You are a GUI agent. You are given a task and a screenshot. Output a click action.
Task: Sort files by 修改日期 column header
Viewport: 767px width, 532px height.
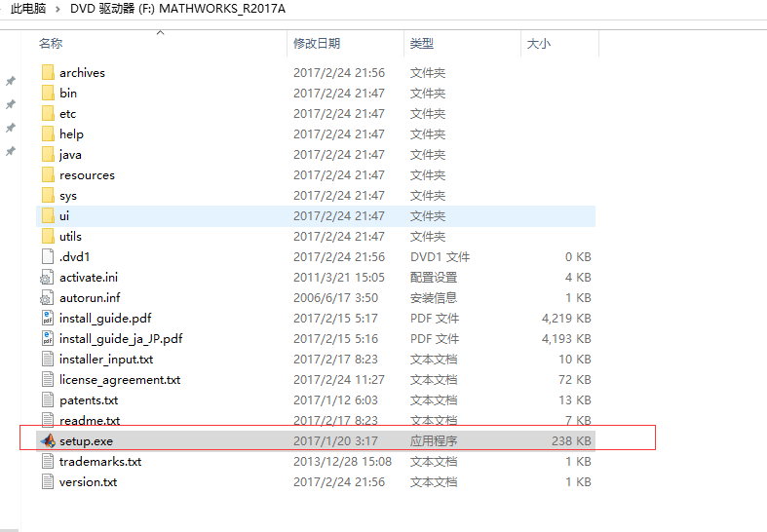(317, 44)
